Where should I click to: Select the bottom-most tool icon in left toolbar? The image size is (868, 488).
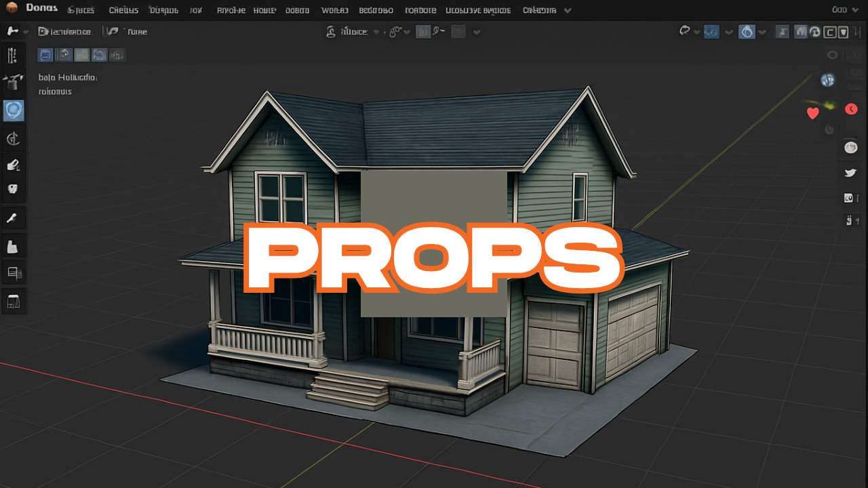coord(14,301)
